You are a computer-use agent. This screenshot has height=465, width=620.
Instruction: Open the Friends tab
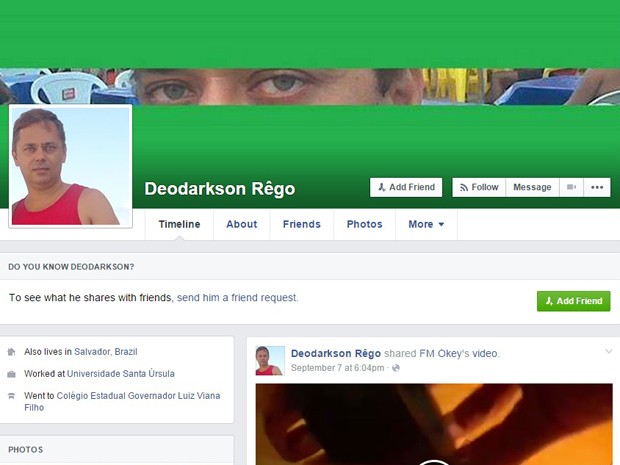[x=302, y=224]
